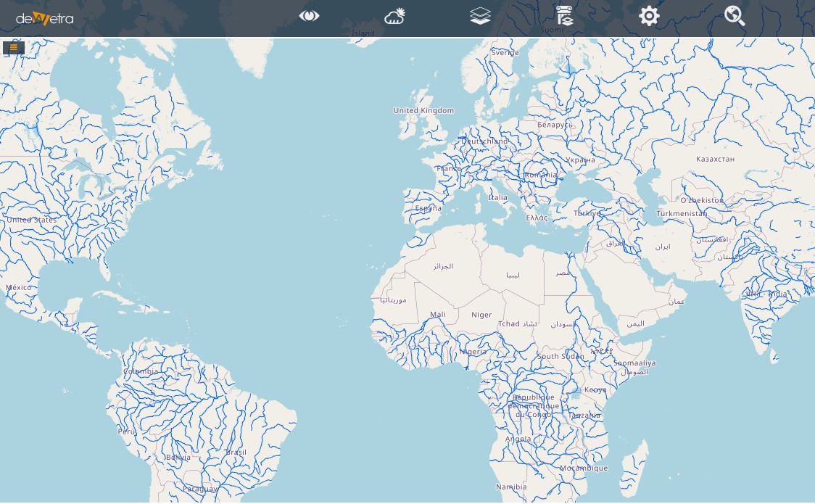
Task: Expand the yellow hamburger layer list
Action: [x=14, y=48]
